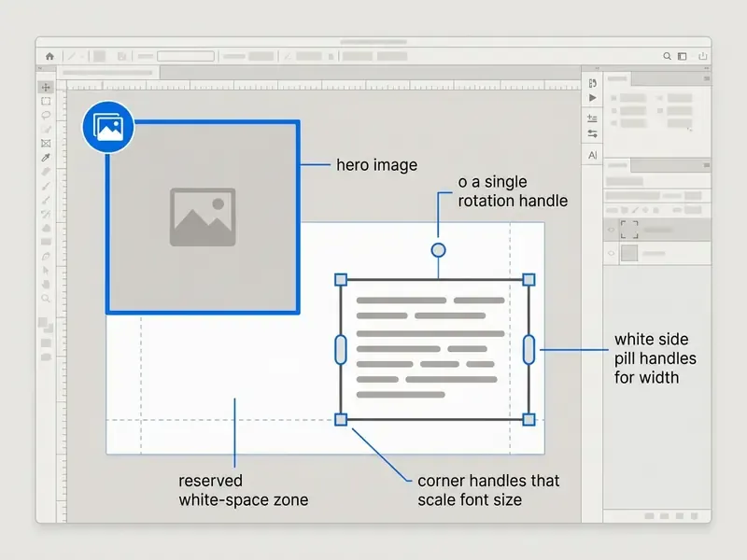
Task: Select the Path Selection arrow tool
Action: point(46,271)
